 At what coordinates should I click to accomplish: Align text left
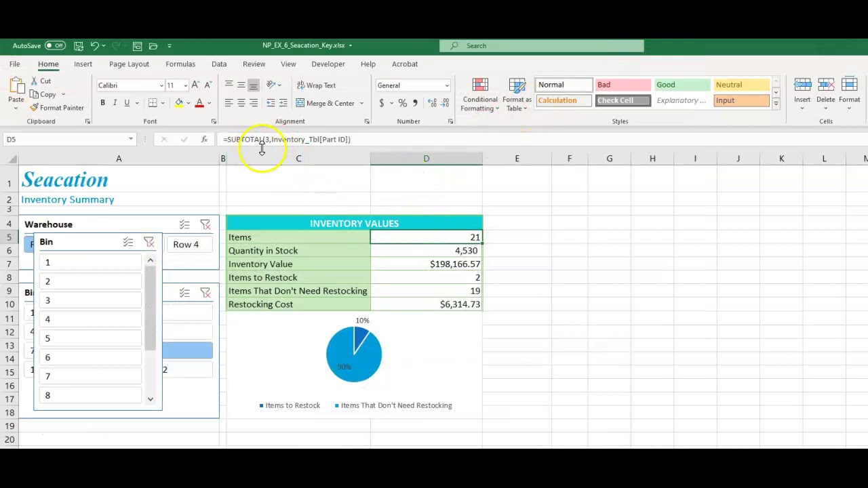(229, 103)
